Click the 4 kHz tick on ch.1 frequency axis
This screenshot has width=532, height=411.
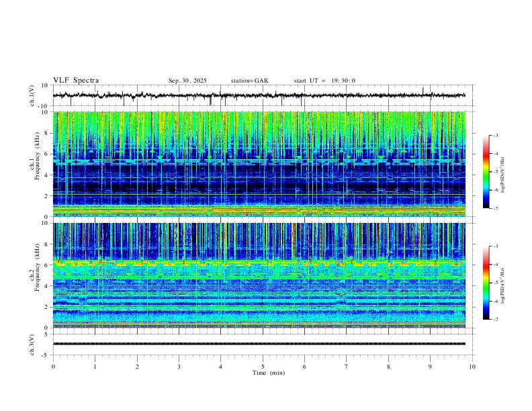pyautogui.click(x=46, y=175)
